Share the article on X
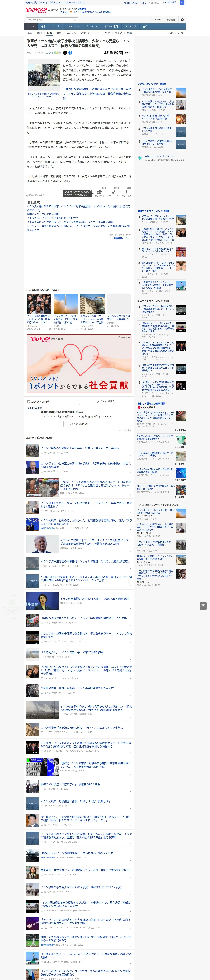The height and width of the screenshot is (980, 210). tap(65, 53)
